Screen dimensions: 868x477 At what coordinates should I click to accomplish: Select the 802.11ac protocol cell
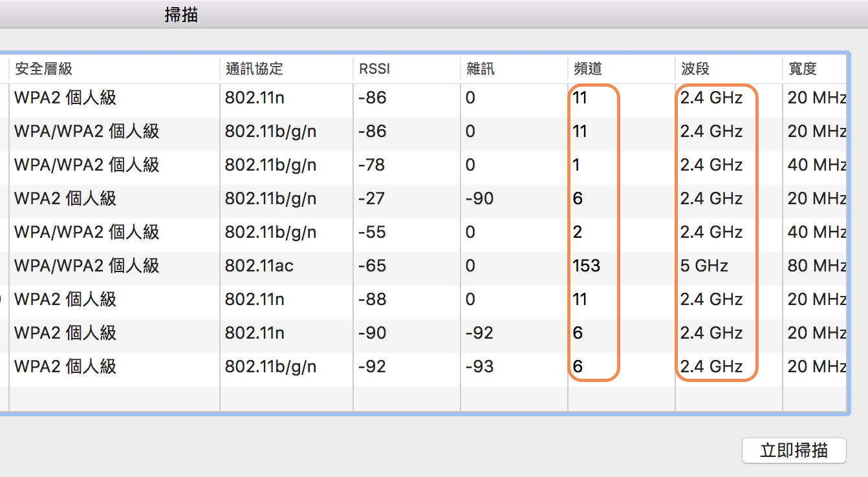pos(259,266)
